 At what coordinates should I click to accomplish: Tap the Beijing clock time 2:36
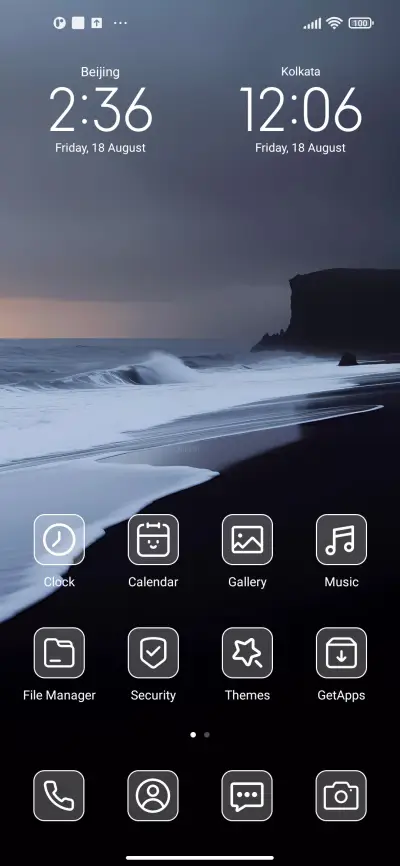pos(101,110)
